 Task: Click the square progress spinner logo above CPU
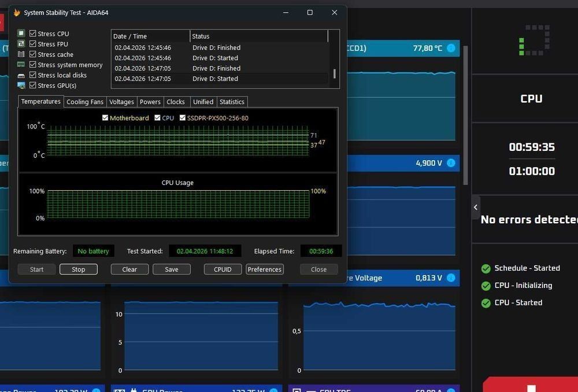534,40
